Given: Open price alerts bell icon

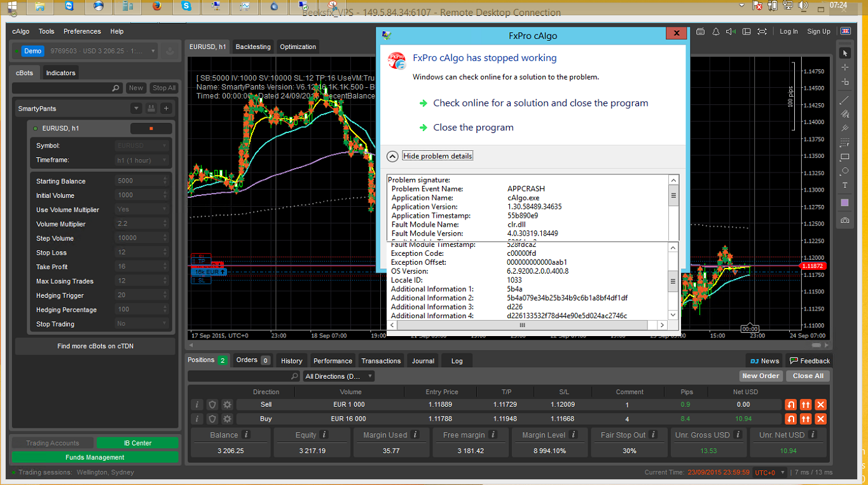Looking at the screenshot, I should tap(716, 31).
